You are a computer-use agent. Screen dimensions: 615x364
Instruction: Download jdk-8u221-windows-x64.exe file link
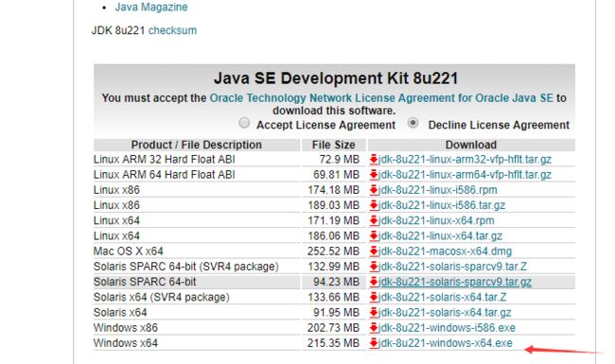446,343
